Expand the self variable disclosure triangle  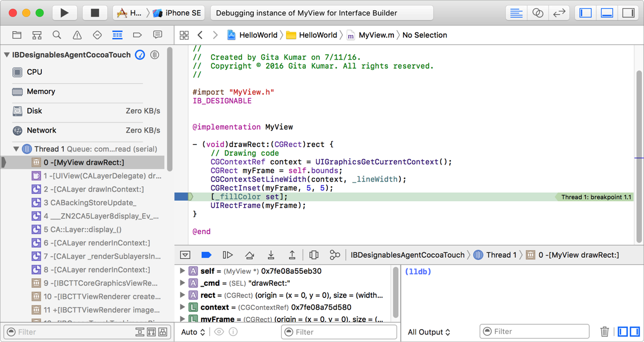point(182,271)
